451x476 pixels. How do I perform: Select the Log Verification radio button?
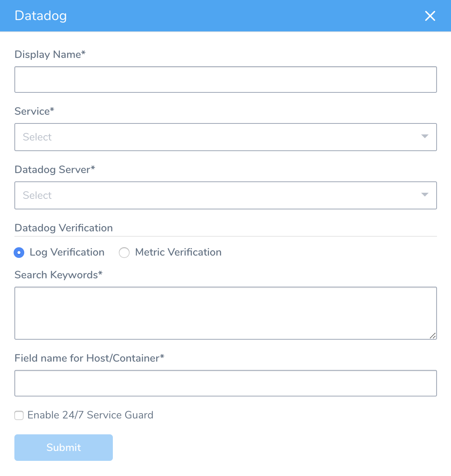tap(19, 253)
